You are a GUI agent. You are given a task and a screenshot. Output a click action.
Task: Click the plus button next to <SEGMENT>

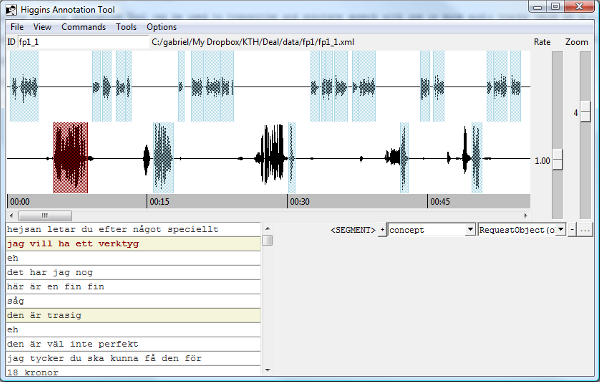click(382, 230)
